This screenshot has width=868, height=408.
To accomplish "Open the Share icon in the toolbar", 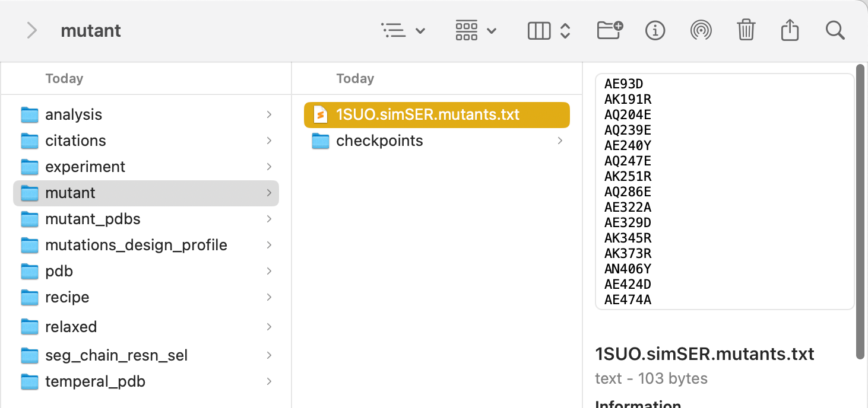I will [790, 30].
